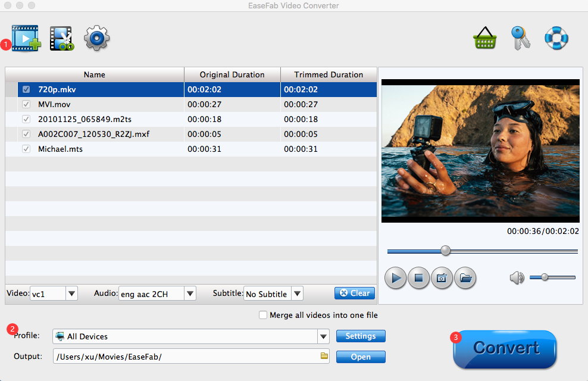Enable Merge all videos into one file
Viewport: 588px width, 381px height.
tap(263, 316)
